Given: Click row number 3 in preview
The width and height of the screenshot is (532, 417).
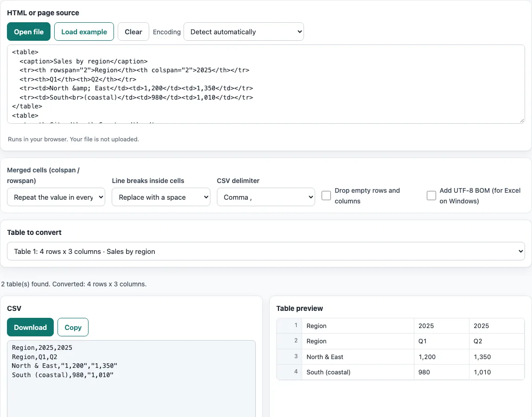Looking at the screenshot, I should click(290, 356).
